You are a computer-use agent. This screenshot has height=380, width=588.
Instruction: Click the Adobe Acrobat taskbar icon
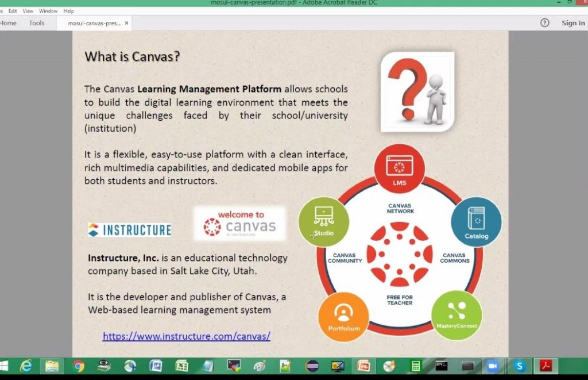[544, 366]
